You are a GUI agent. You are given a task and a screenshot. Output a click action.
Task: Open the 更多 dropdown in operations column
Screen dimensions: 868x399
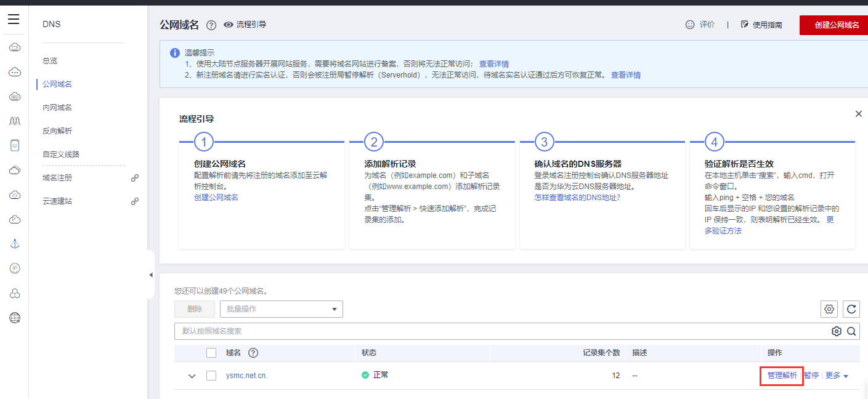[837, 376]
